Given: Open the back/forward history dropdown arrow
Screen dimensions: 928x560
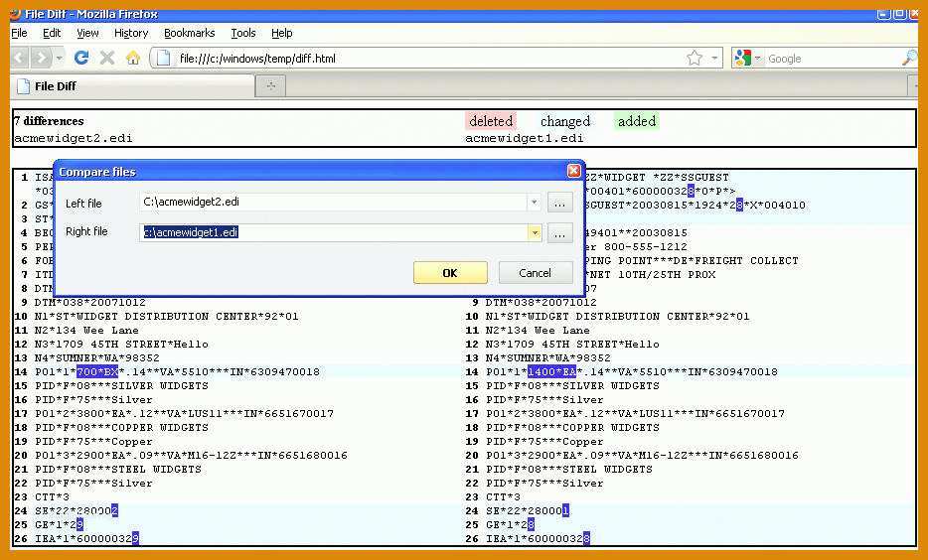Looking at the screenshot, I should (60, 58).
